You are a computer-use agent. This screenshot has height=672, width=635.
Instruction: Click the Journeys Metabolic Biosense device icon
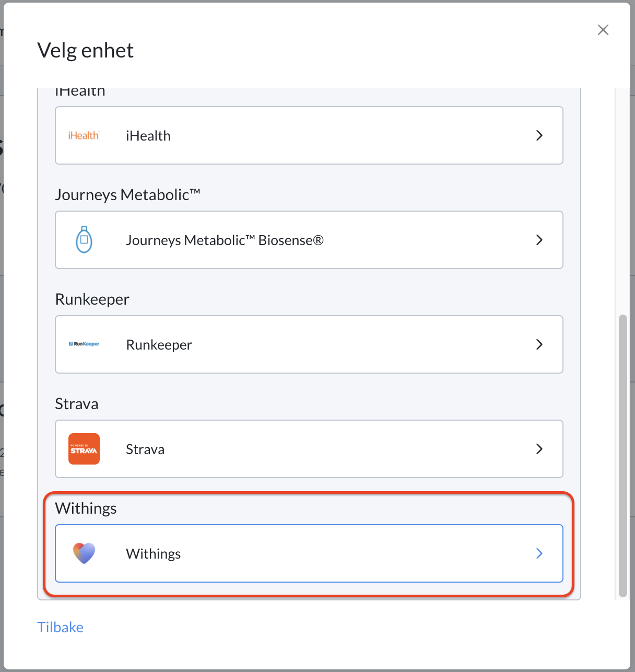click(84, 240)
